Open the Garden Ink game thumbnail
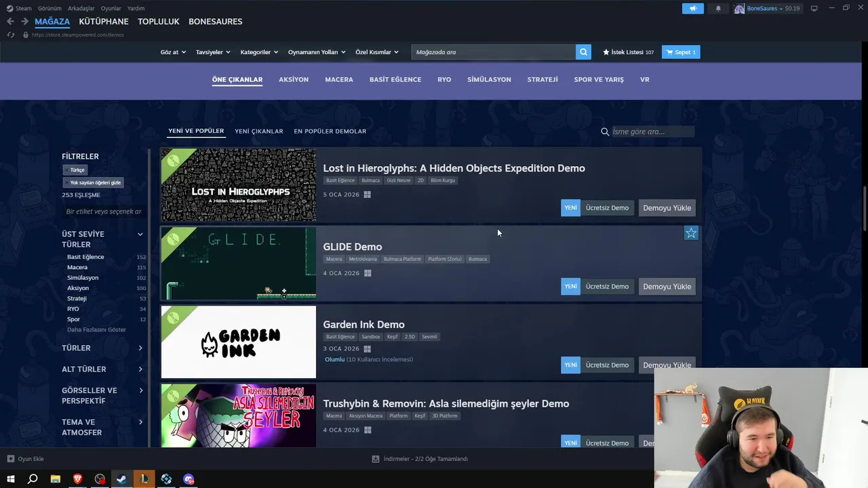This screenshot has width=868, height=488. click(x=239, y=342)
